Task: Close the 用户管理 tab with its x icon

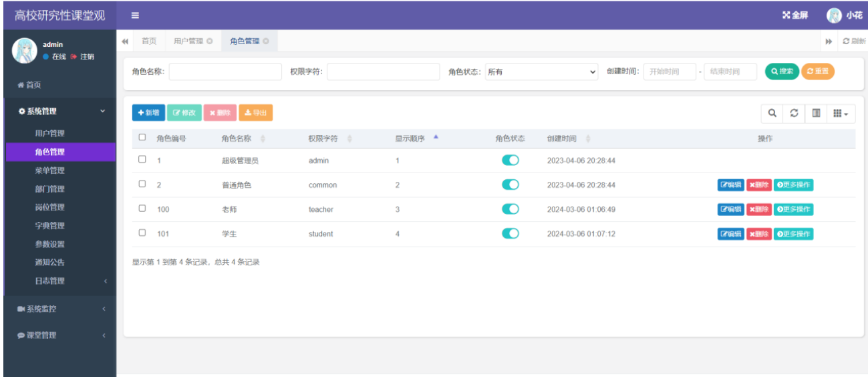Action: (x=210, y=41)
